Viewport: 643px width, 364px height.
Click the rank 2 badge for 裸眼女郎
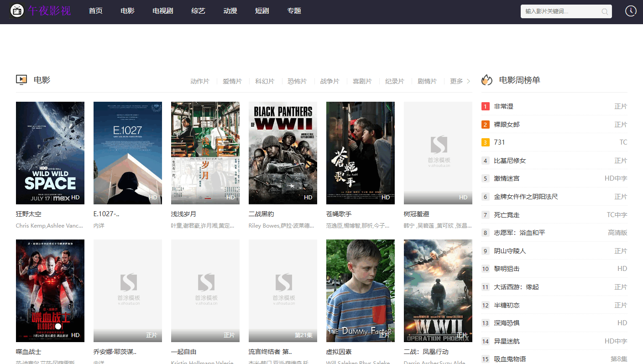coord(485,125)
